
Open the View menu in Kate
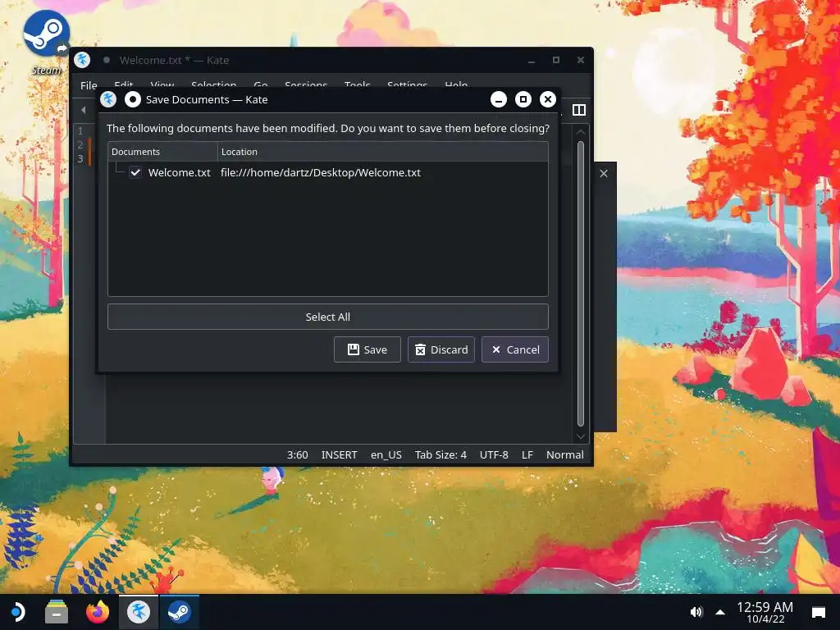[x=162, y=84]
